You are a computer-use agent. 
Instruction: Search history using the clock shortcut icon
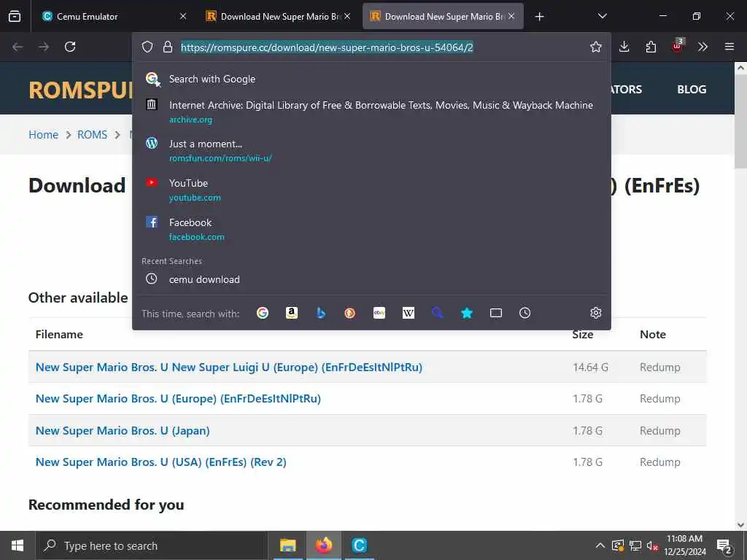point(525,313)
